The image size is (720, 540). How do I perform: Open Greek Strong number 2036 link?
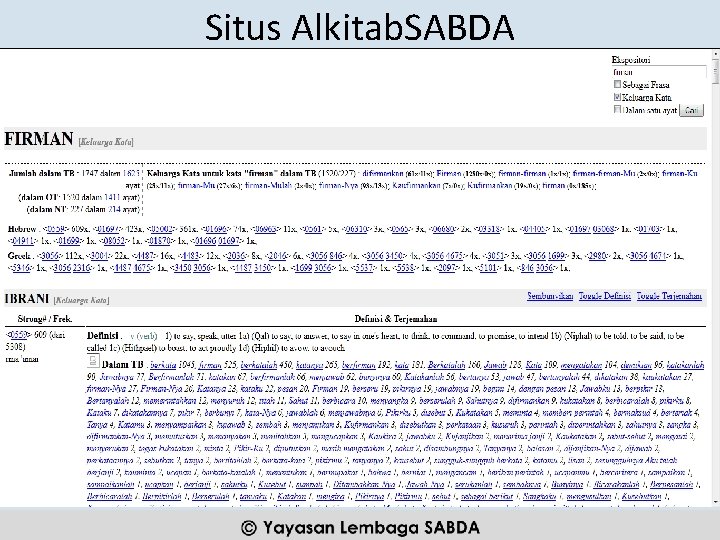[x=236, y=256]
